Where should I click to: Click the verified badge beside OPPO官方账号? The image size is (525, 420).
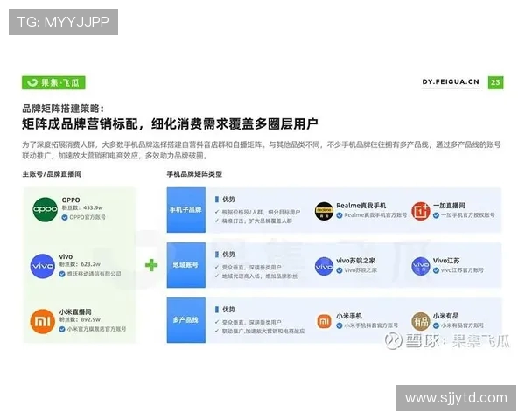pos(65,217)
